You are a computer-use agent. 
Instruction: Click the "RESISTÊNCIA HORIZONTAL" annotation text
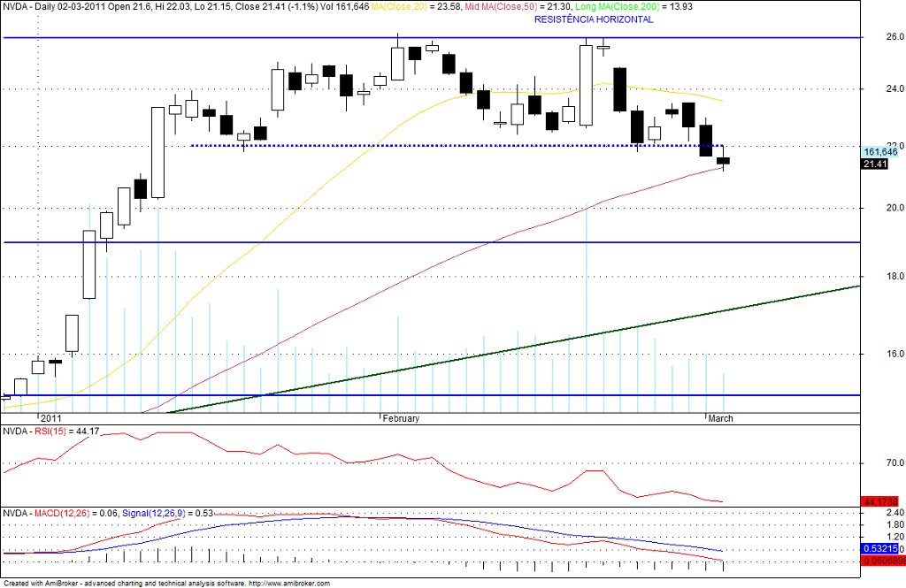(594, 19)
